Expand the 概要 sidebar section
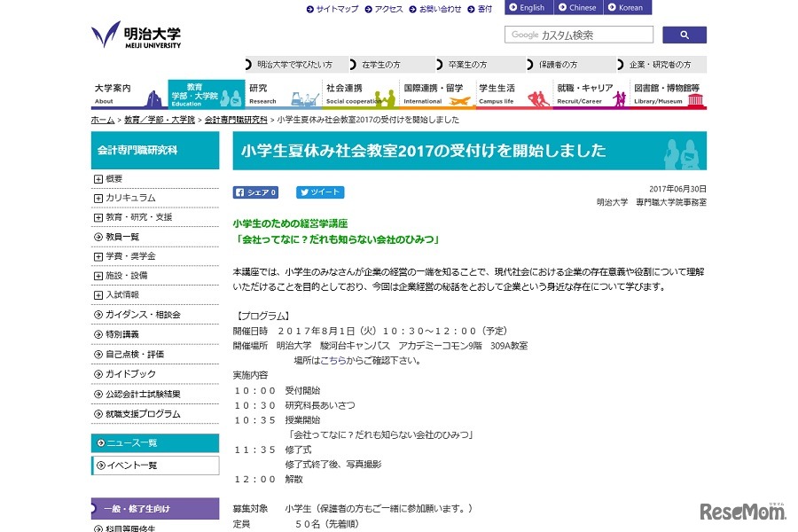This screenshot has height=532, width=798. pos(98,178)
